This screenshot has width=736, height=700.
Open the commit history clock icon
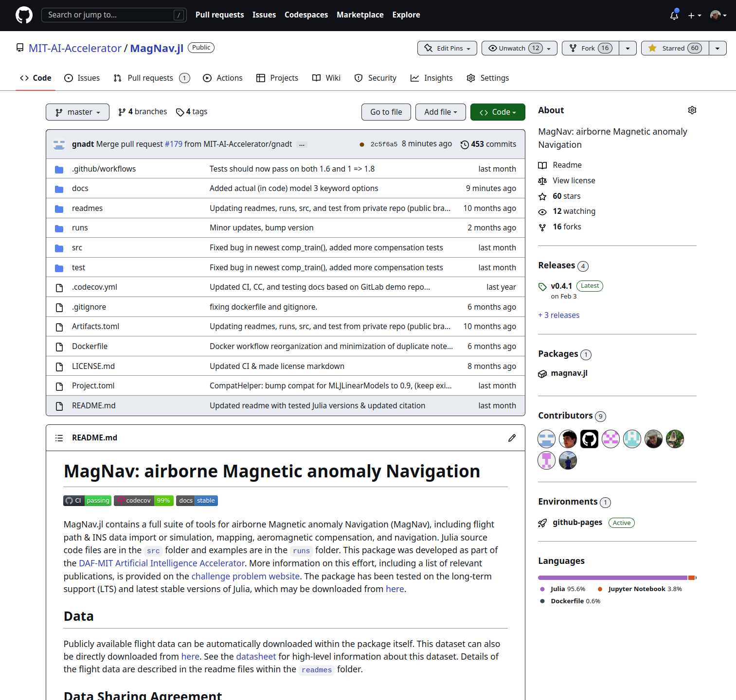click(x=465, y=144)
